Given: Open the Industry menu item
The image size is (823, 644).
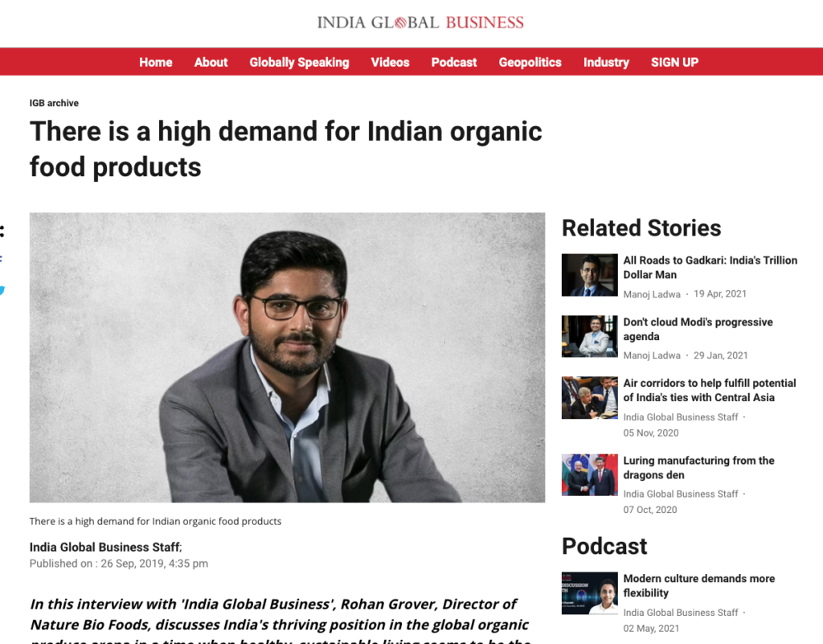Looking at the screenshot, I should pyautogui.click(x=606, y=62).
